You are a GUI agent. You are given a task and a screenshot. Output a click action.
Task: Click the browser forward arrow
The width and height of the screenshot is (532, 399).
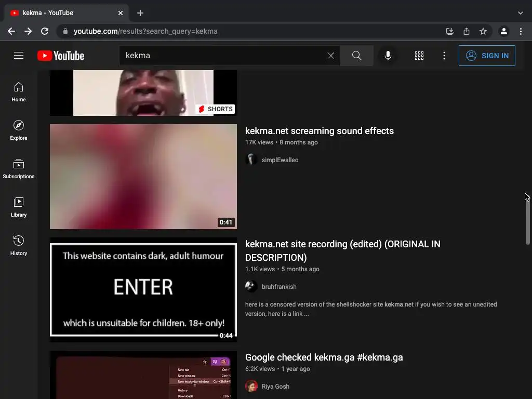[x=28, y=31]
